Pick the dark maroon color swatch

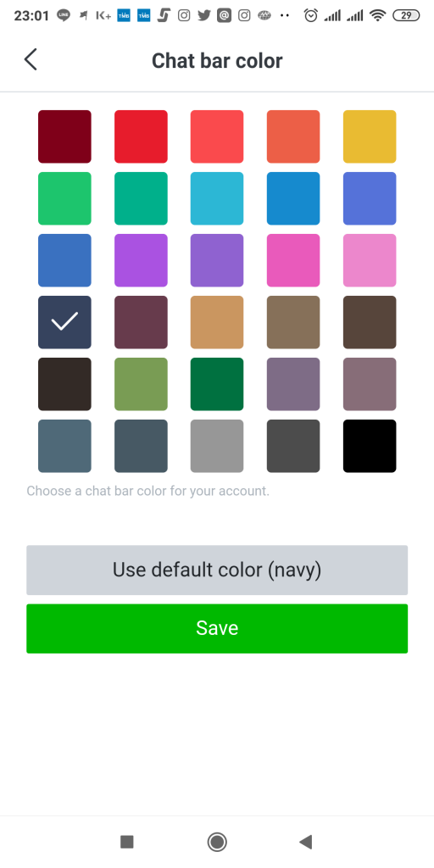tap(64, 136)
